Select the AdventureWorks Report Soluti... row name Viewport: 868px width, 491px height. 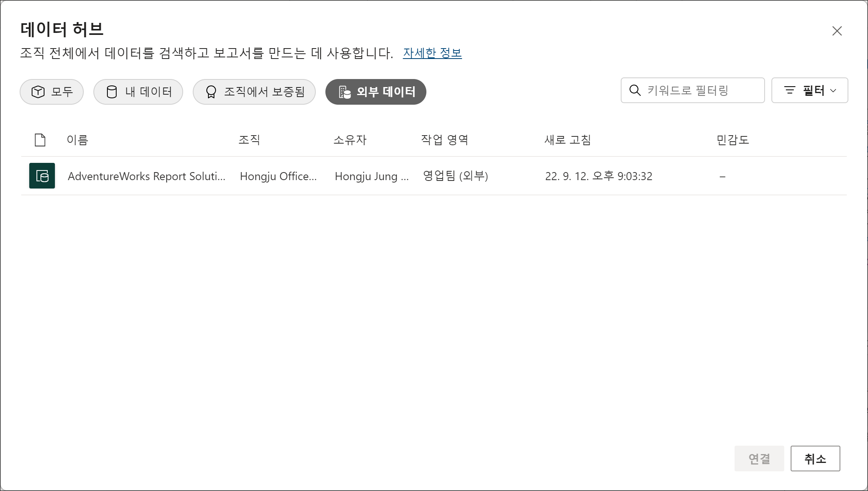click(x=146, y=176)
